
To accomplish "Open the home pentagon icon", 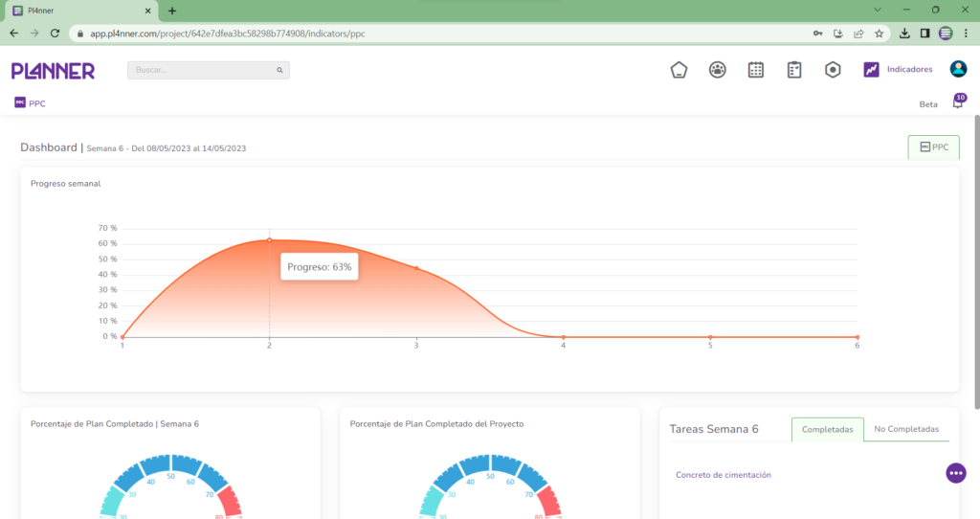I will pos(679,70).
